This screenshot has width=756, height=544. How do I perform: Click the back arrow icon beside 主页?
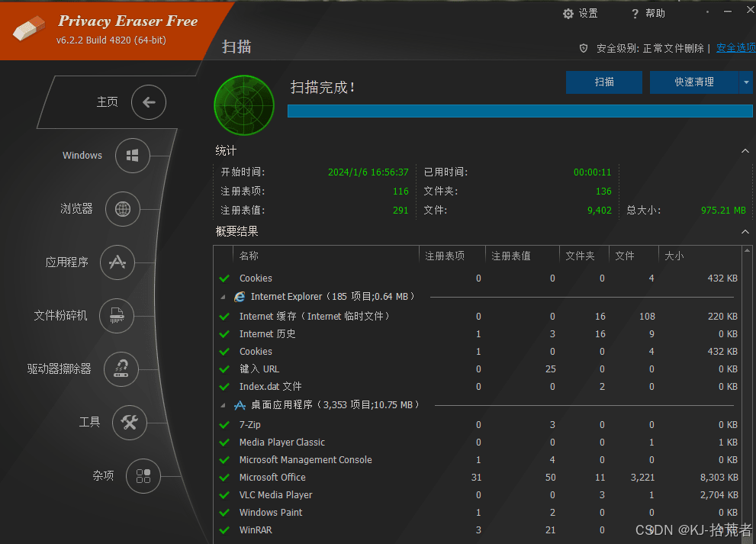click(x=149, y=102)
